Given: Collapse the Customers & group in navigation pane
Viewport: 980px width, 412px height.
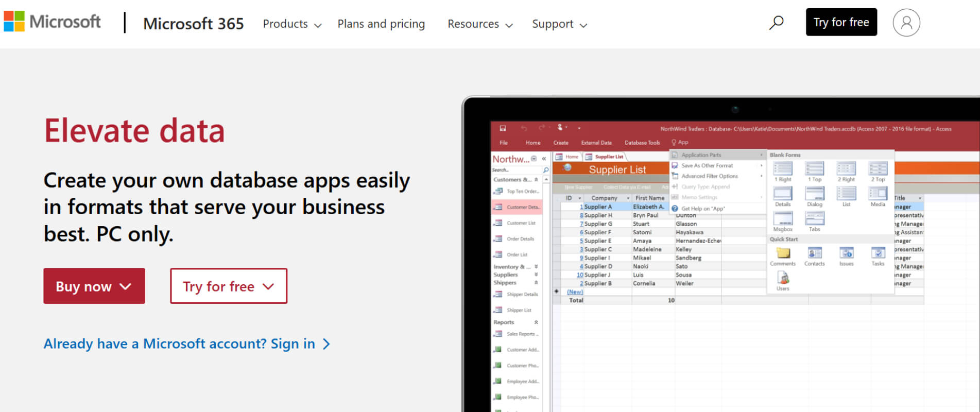Looking at the screenshot, I should tap(536, 180).
